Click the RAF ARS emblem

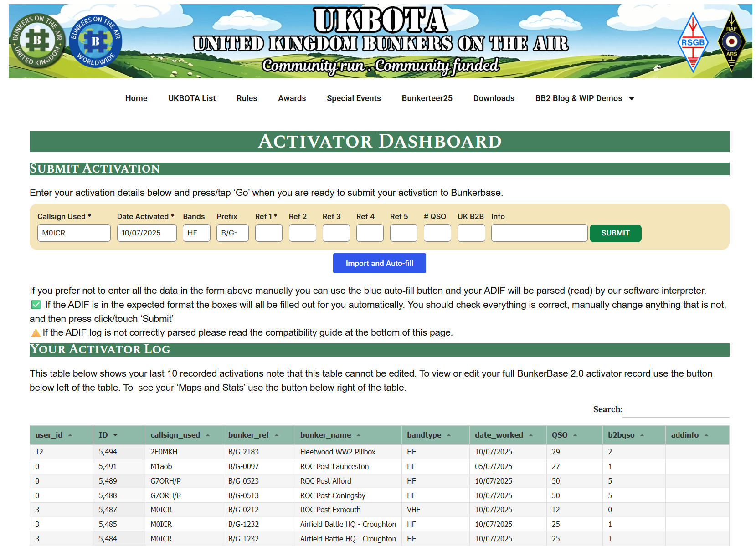pyautogui.click(x=731, y=41)
